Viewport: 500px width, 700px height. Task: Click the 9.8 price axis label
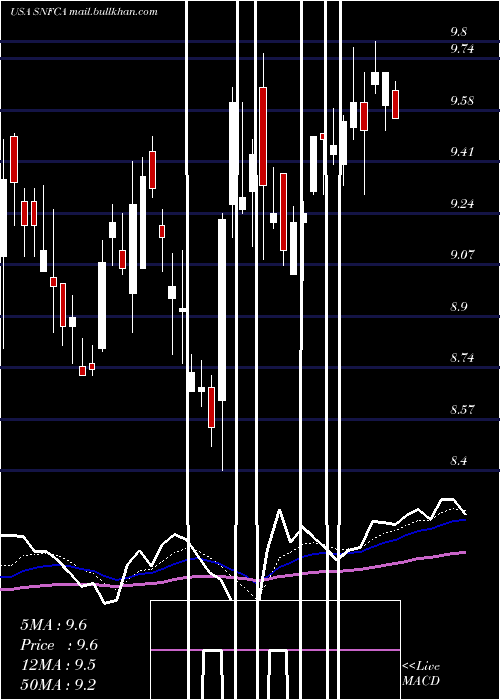[x=459, y=32]
